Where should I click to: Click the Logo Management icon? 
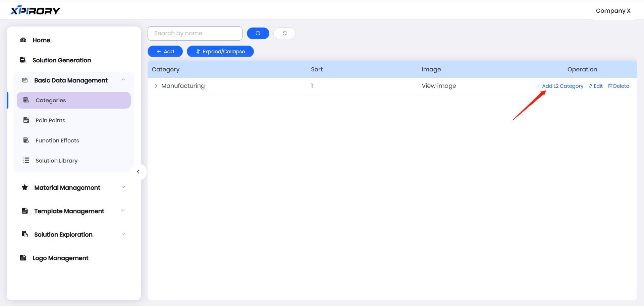click(23, 258)
